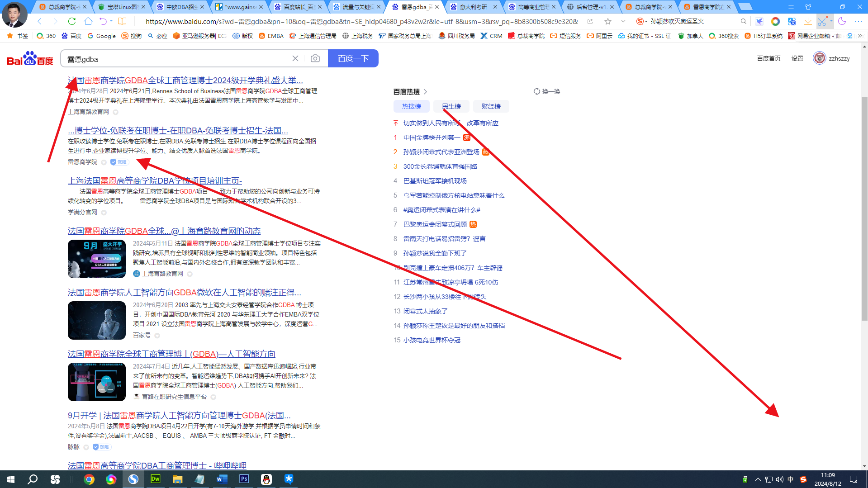Click the refresh hot search list icon
Screen dimensions: 868x488
pos(536,91)
